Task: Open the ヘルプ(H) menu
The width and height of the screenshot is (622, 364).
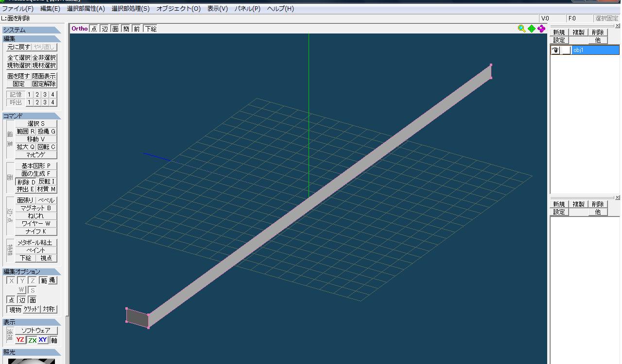Action: [280, 9]
